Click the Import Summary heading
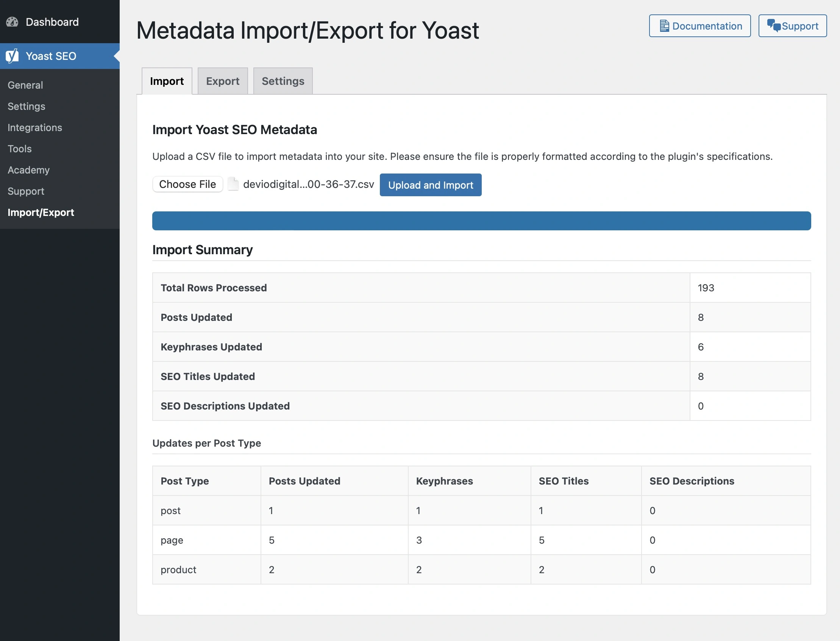 point(203,250)
